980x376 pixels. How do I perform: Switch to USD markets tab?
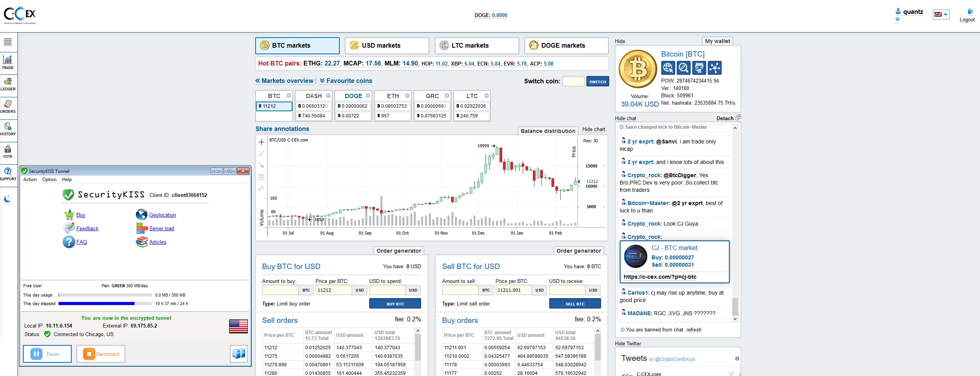[x=387, y=46]
